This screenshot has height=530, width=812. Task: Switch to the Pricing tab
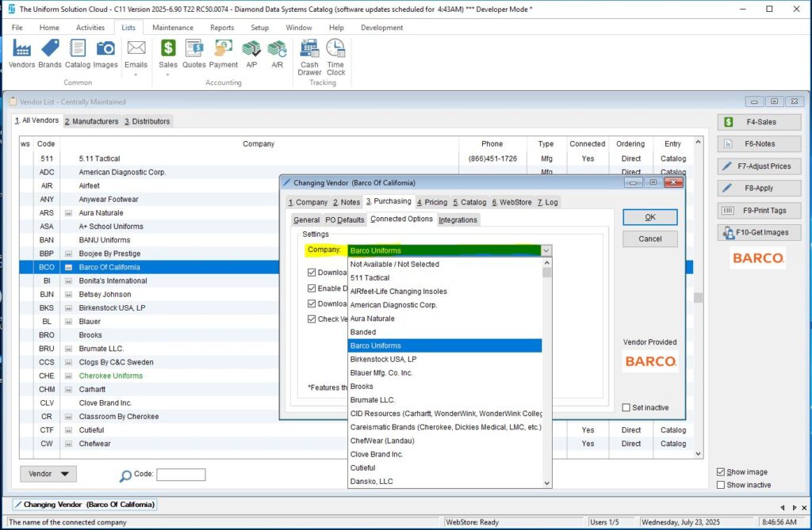[432, 202]
